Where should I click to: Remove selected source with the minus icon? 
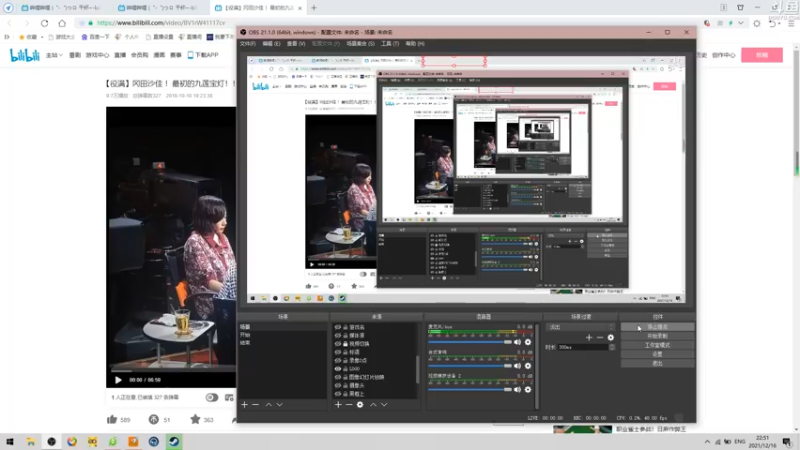349,405
